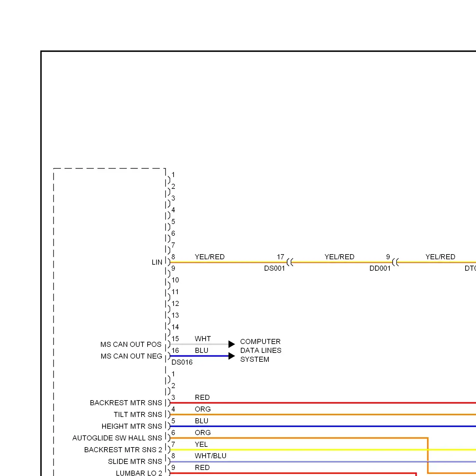Select the ORG label on AUTOGLIDE SW HALL SNS wire
Viewport: 476px width, 476px height.
(202, 433)
